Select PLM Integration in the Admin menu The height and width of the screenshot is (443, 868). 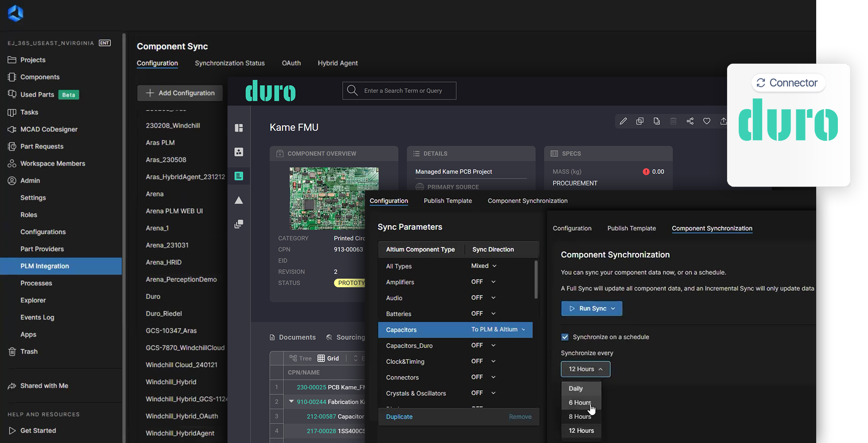point(45,266)
